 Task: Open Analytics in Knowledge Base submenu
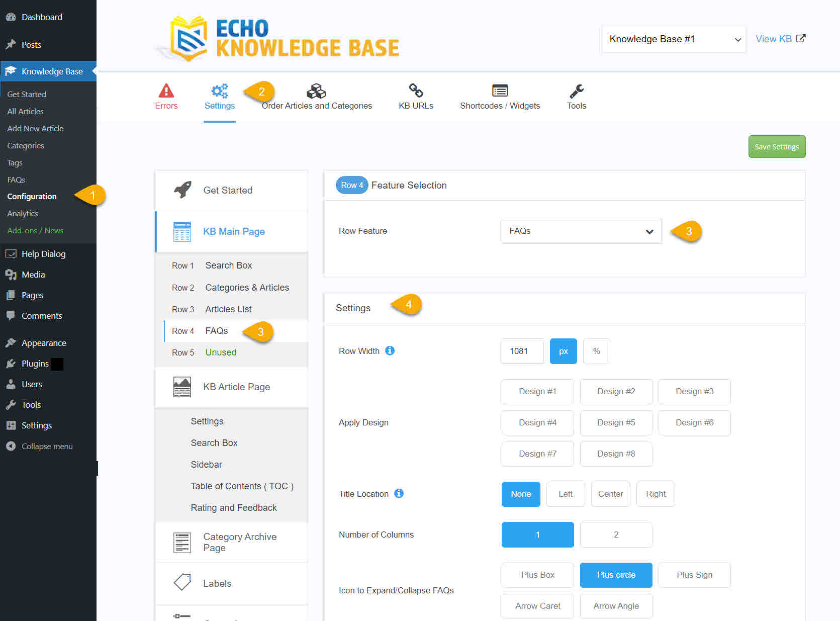point(23,214)
